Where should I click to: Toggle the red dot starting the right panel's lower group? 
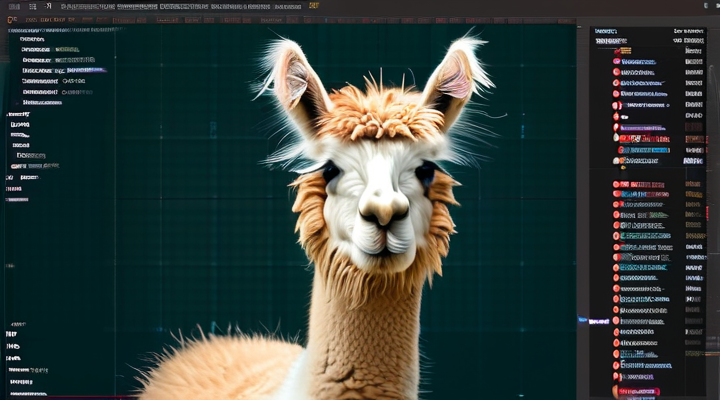(616, 184)
